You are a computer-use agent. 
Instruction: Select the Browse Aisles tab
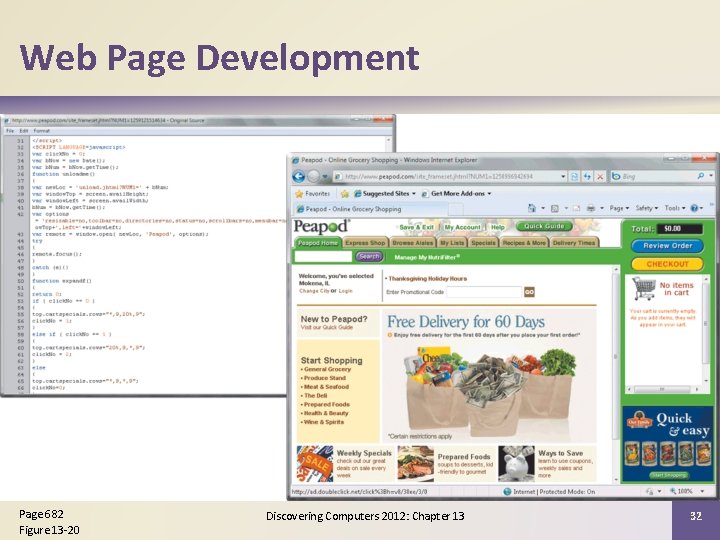(412, 242)
